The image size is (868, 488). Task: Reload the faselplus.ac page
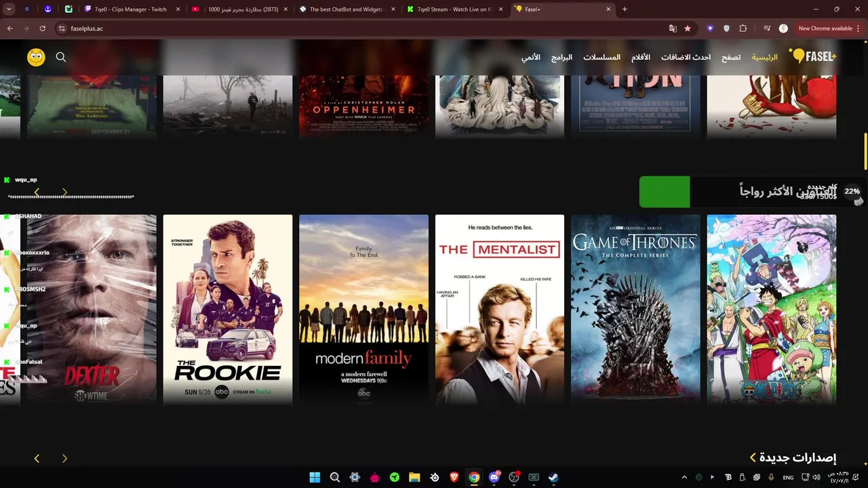[42, 28]
